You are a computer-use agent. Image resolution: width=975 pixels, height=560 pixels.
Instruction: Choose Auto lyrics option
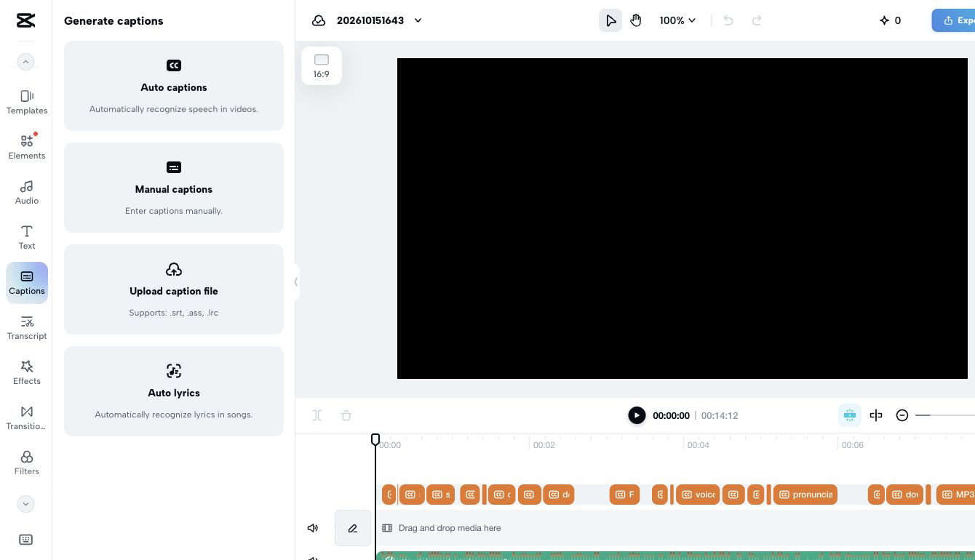pos(174,391)
